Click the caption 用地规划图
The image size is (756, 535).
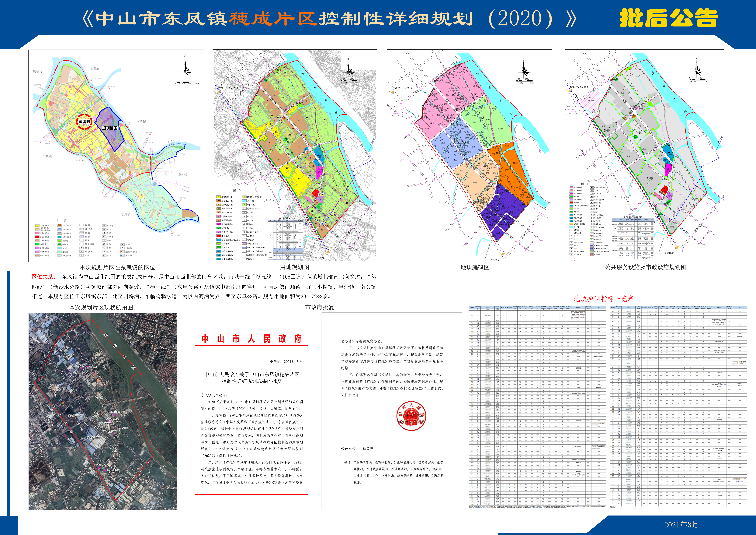(x=295, y=267)
